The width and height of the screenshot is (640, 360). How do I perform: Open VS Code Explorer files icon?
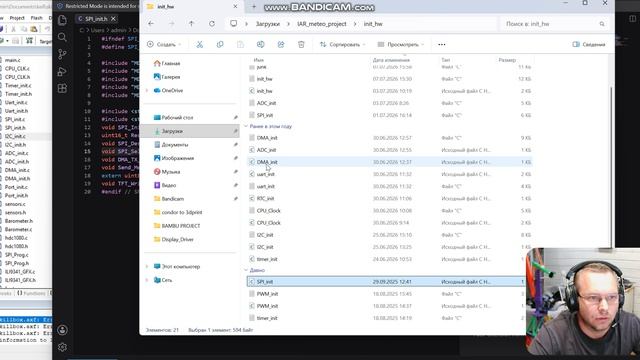point(62,20)
